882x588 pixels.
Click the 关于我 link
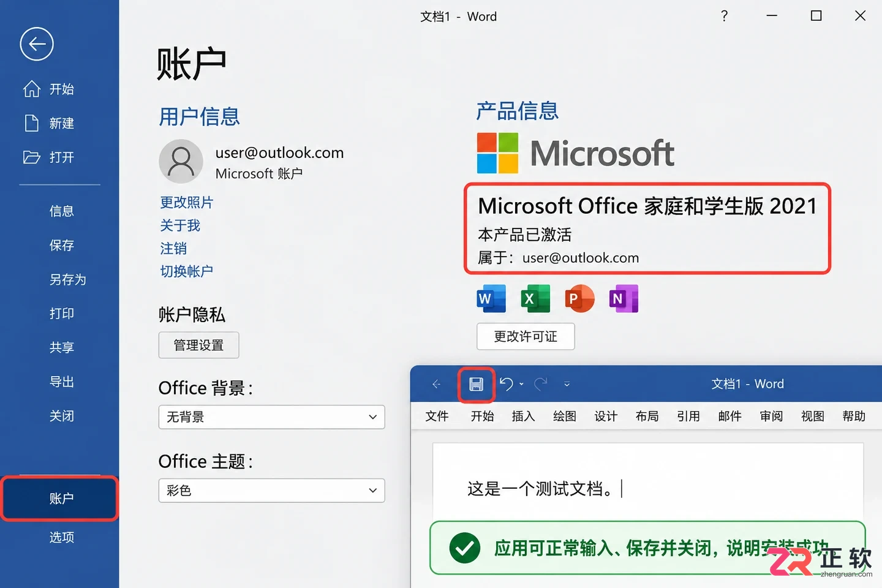click(180, 226)
